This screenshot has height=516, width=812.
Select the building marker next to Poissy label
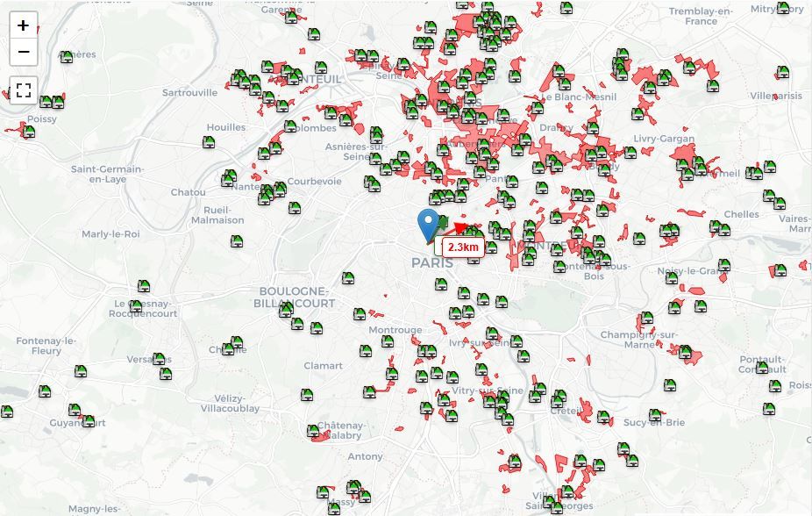pos(29,132)
